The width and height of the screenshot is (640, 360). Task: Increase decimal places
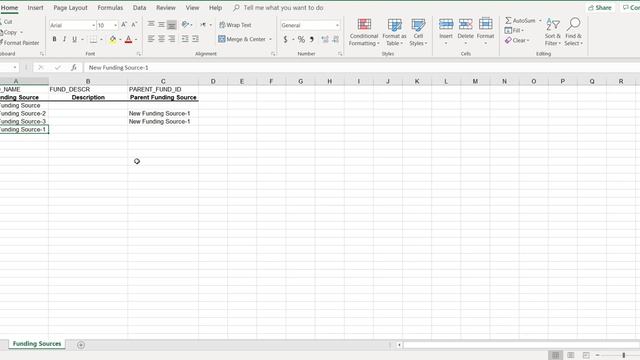tap(325, 39)
